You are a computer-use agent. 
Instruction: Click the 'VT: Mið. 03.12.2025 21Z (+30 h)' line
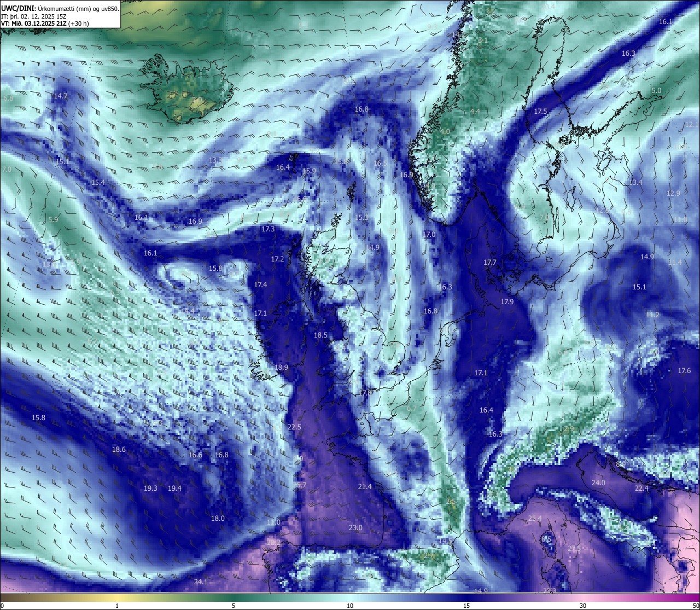(x=45, y=24)
